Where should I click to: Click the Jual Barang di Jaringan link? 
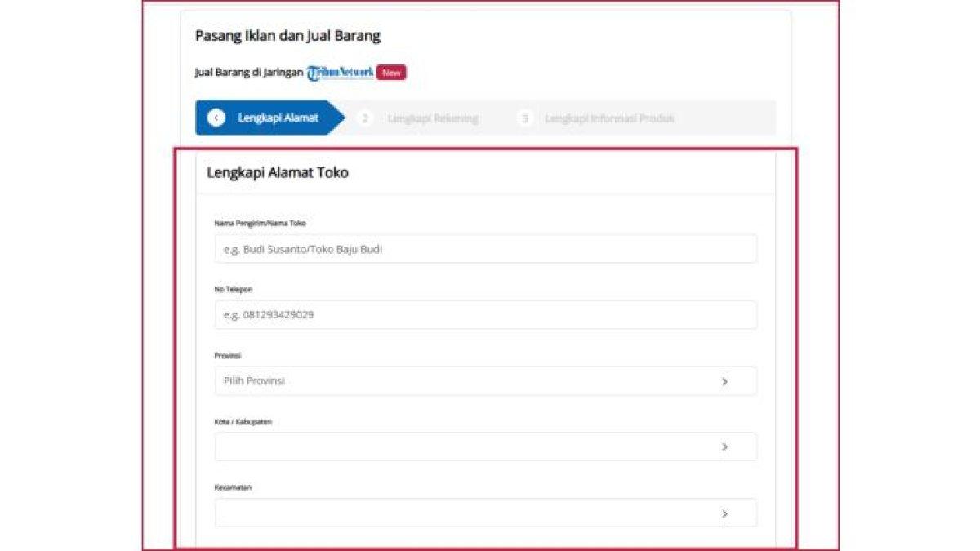click(x=249, y=71)
